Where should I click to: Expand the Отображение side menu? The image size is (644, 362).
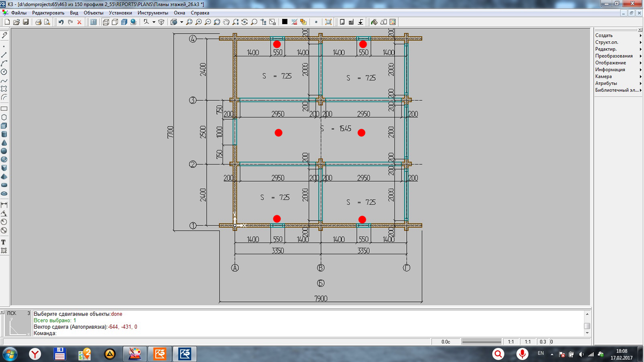(x=618, y=63)
